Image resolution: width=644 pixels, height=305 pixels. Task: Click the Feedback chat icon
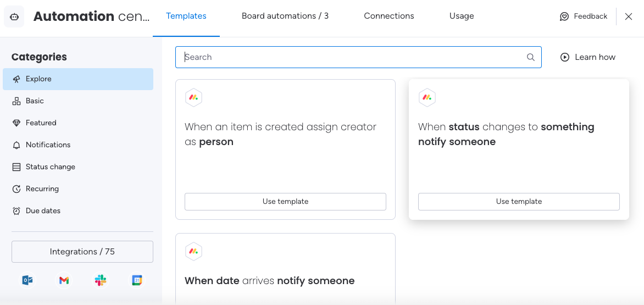(564, 16)
